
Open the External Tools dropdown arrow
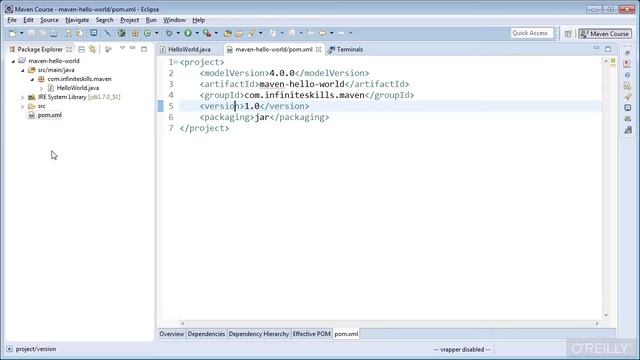(216, 33)
